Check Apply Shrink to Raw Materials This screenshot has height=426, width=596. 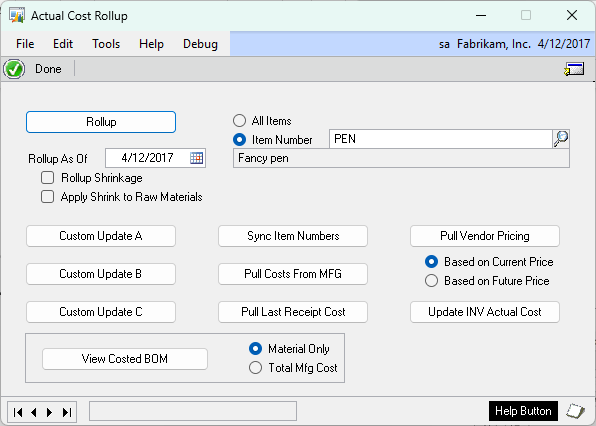coord(48,196)
